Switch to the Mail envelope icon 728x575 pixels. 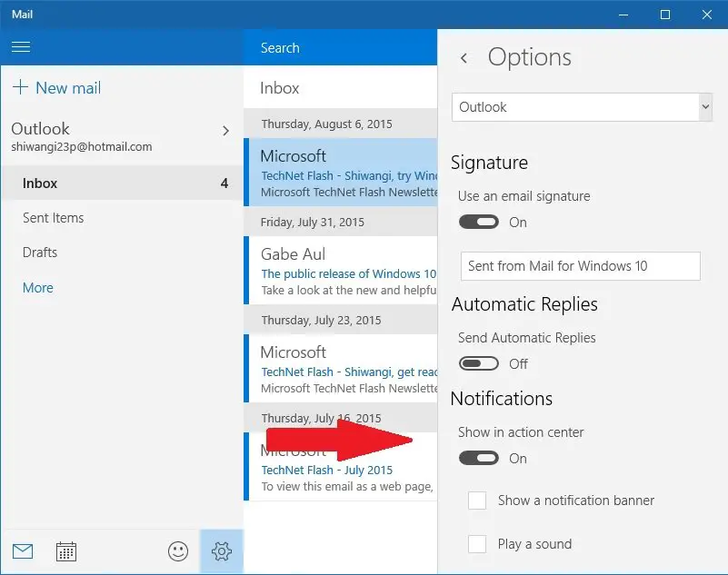(x=23, y=551)
